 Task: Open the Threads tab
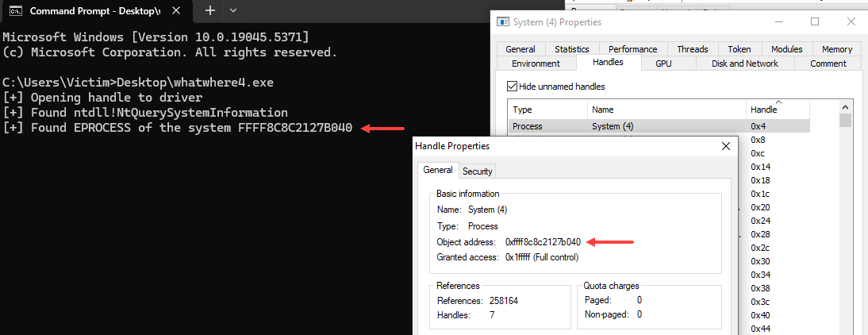(692, 49)
